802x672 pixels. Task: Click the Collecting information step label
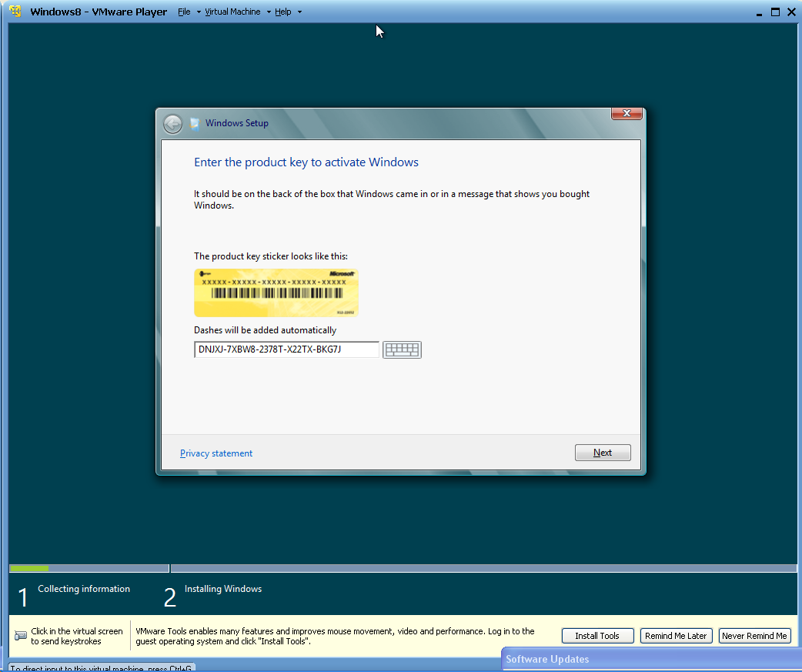click(x=84, y=589)
